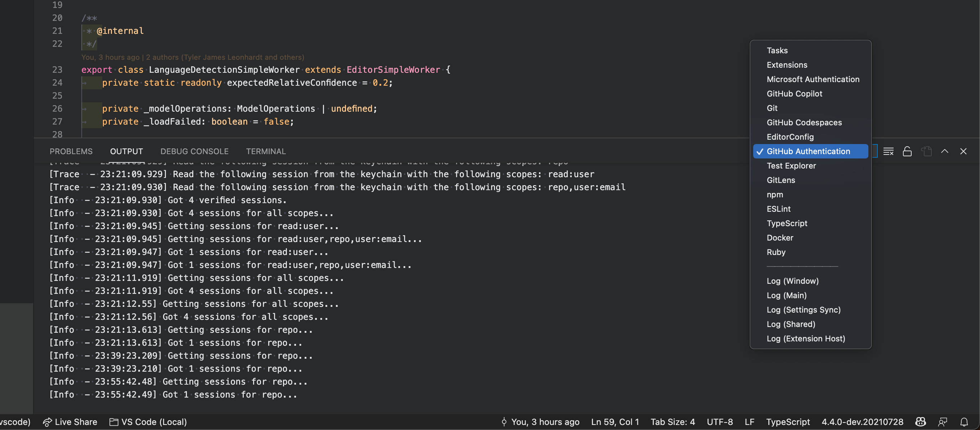Click the Tweet Feedback icon in status bar
This screenshot has width=980, height=430.
coord(942,422)
